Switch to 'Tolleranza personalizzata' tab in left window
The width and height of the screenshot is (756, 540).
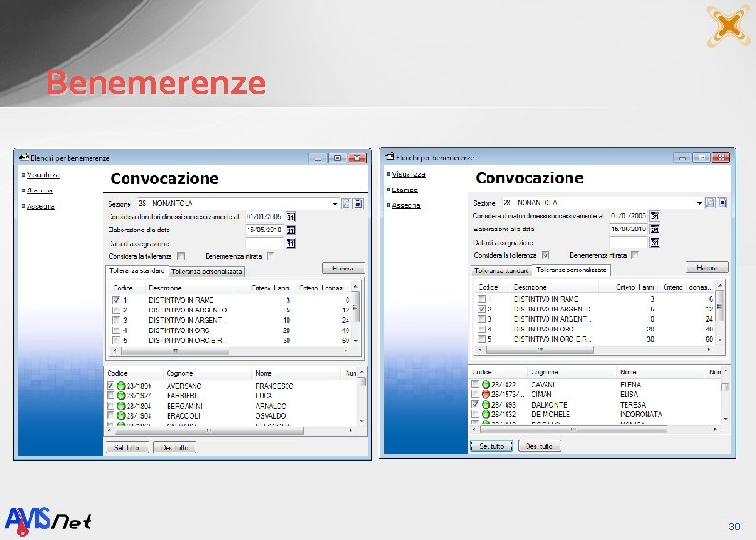pos(207,272)
